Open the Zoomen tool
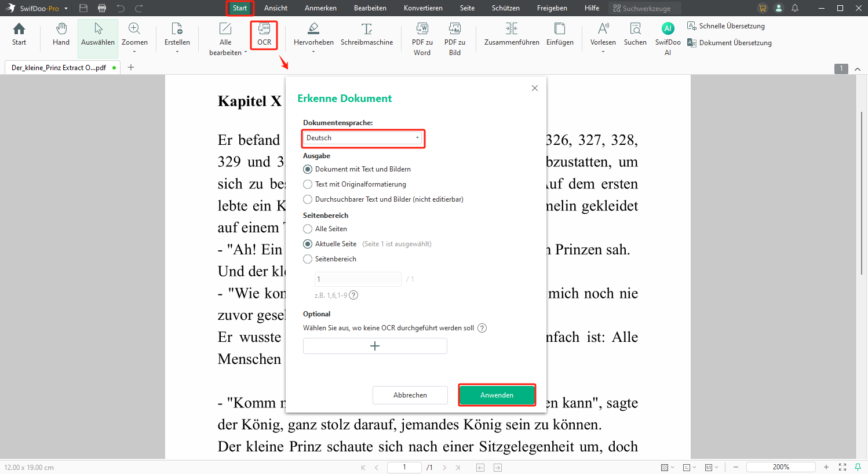Screen dimensions: 868x474 pos(134,34)
